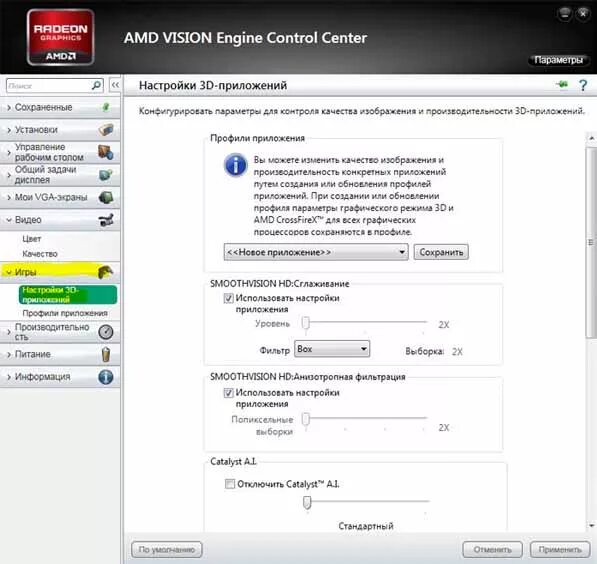
Task: Click the Питание battery icon
Action: click(x=106, y=354)
